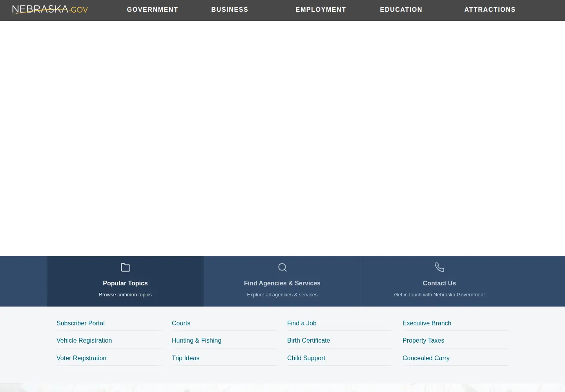
Task: Visit the Executive Branch link
Action: (x=427, y=323)
